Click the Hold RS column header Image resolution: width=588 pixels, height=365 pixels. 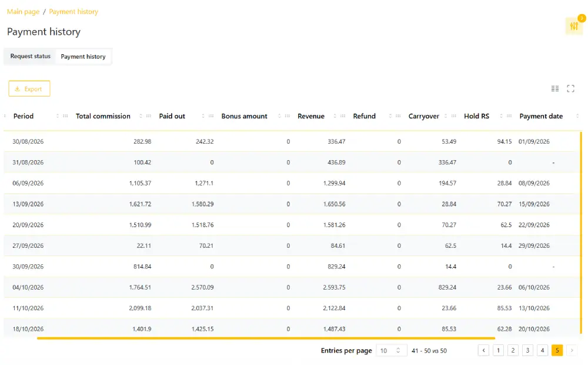[477, 116]
